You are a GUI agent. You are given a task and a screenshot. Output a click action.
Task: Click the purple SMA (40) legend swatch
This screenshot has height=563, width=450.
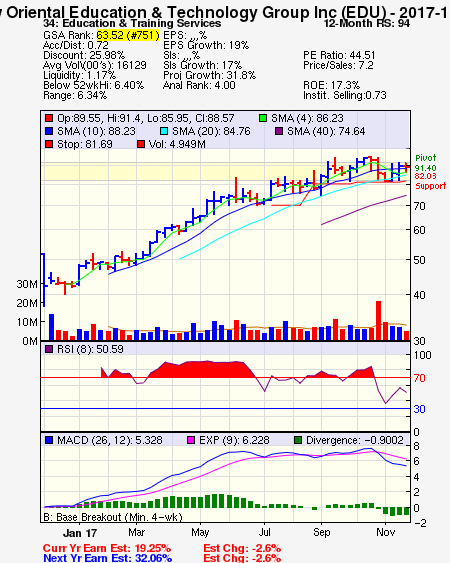click(279, 131)
